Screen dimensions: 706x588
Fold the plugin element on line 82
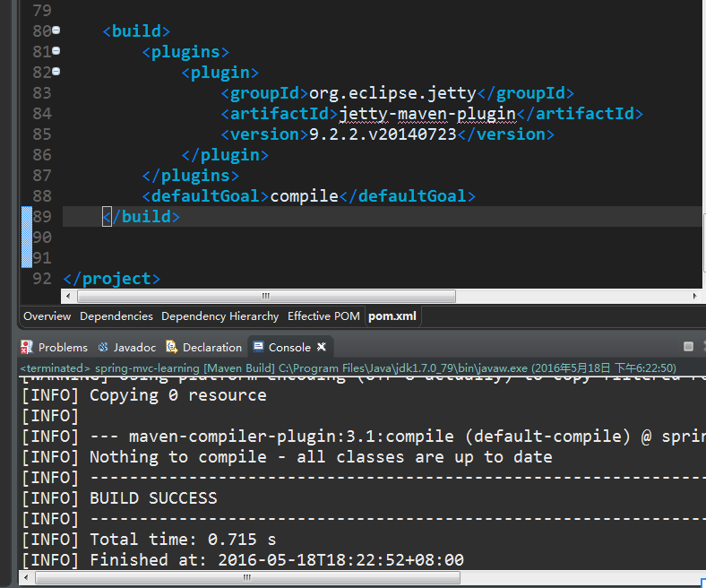click(56, 72)
